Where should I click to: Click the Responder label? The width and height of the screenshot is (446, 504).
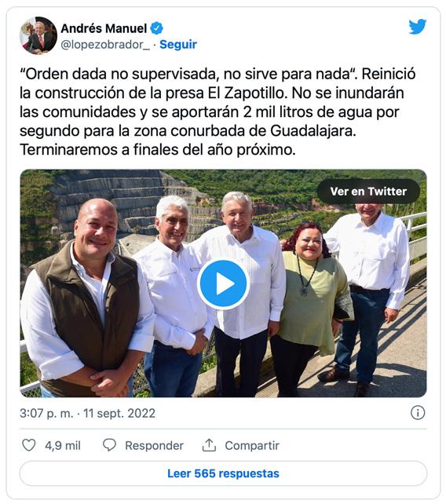(x=154, y=445)
